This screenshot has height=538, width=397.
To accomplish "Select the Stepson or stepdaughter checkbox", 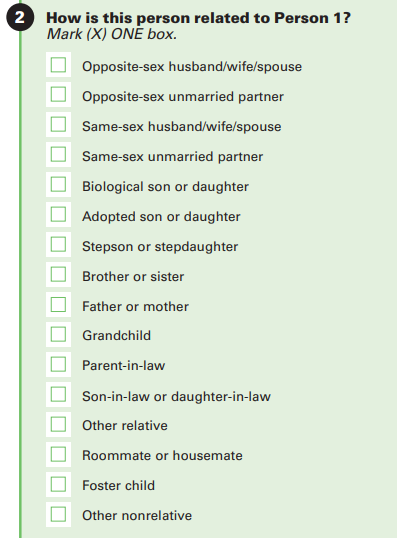I will 58,244.
